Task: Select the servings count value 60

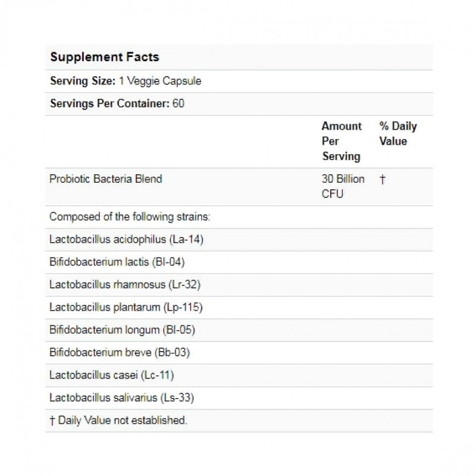Action: pyautogui.click(x=178, y=104)
